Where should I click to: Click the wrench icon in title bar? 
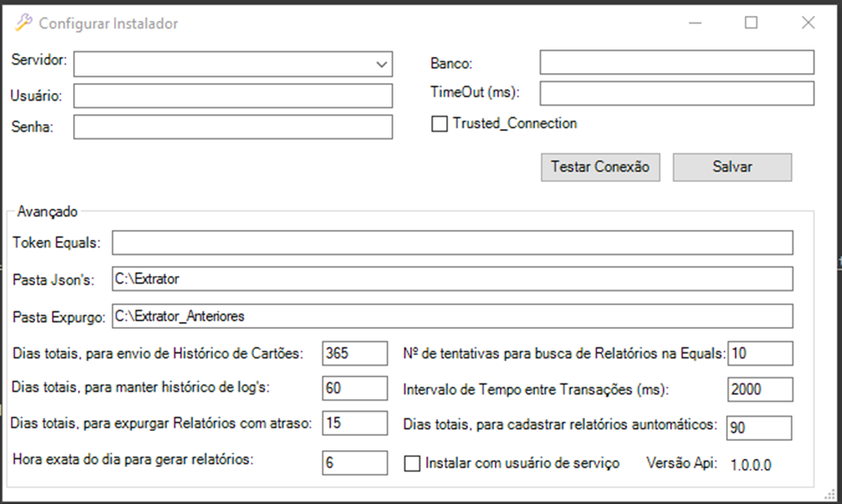23,23
